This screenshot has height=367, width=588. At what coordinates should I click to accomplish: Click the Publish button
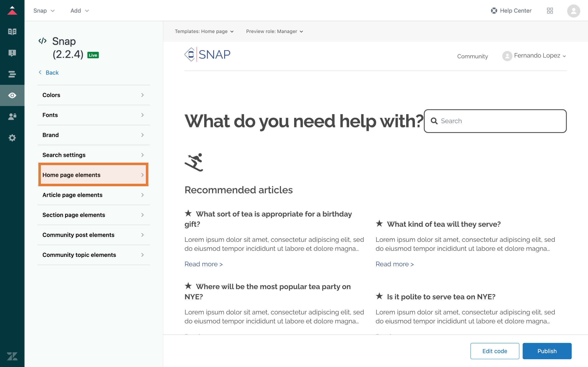(x=547, y=351)
